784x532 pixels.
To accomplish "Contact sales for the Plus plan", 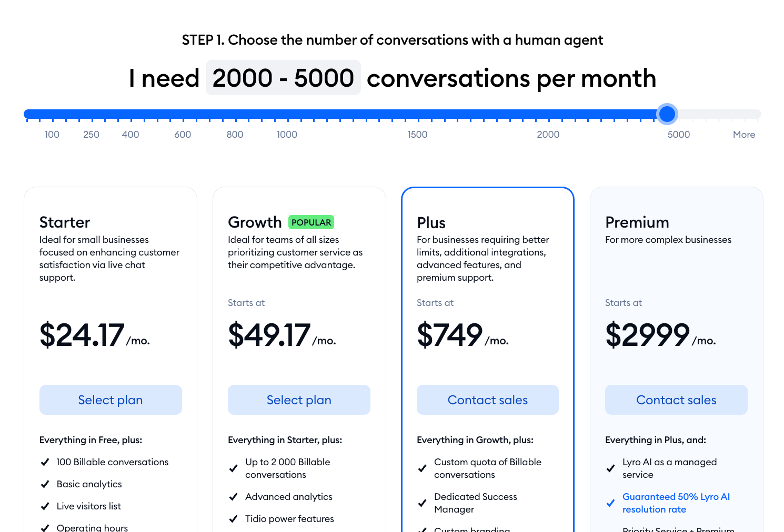I will 488,400.
